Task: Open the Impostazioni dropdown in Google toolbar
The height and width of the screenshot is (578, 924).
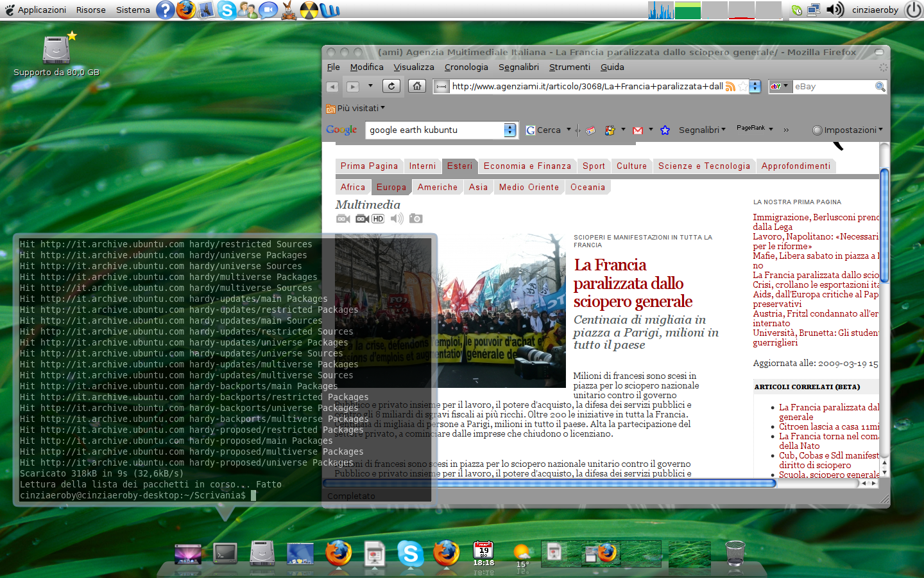Action: [848, 130]
